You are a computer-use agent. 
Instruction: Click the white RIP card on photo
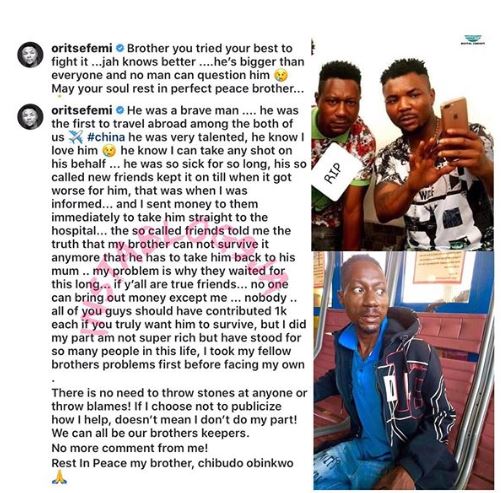click(335, 173)
